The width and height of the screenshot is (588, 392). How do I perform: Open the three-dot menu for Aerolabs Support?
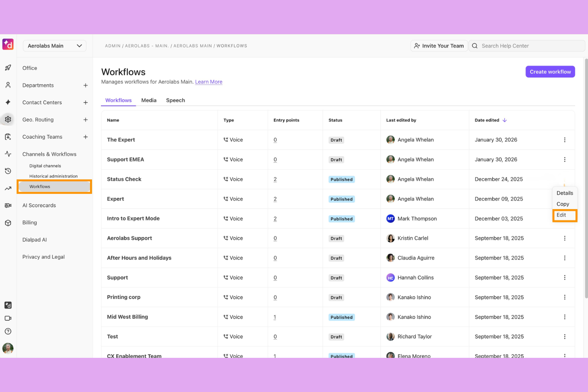pyautogui.click(x=565, y=238)
